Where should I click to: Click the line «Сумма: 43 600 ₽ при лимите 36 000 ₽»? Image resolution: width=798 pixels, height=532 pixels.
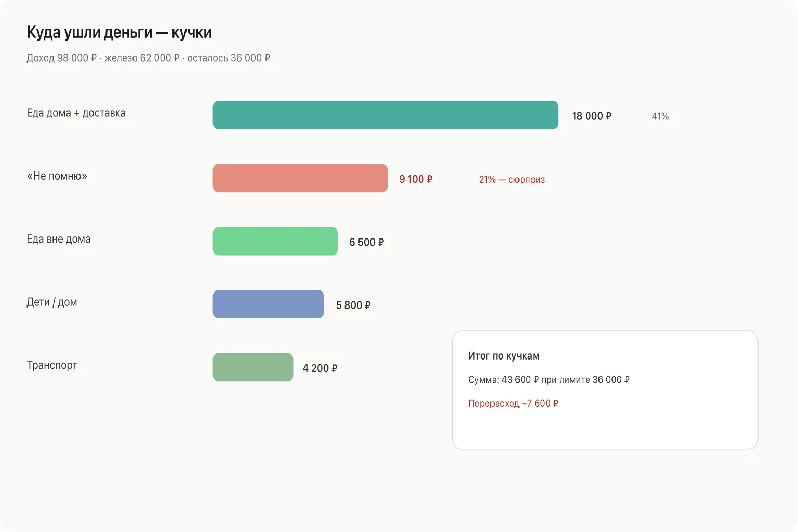coord(549,380)
